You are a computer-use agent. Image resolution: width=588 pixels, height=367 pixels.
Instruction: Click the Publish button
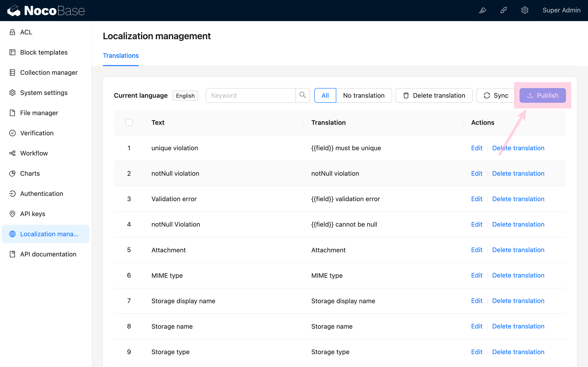[x=542, y=95]
